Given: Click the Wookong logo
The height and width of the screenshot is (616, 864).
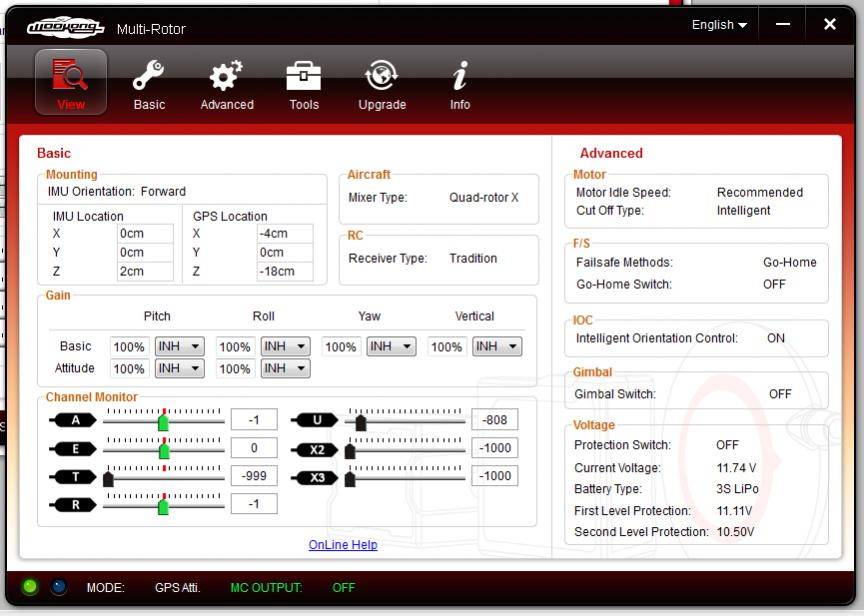Looking at the screenshot, I should [65, 27].
